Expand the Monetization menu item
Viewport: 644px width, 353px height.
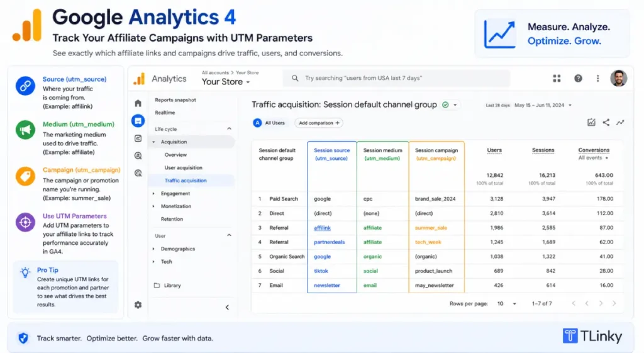point(153,206)
